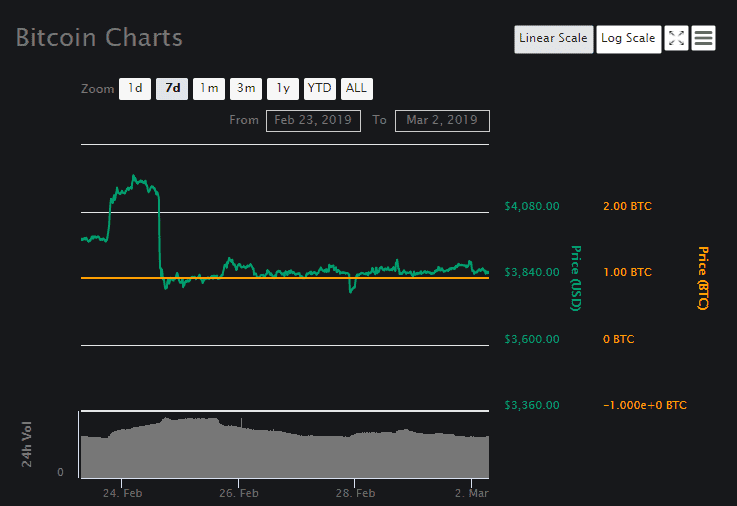Click the Bitcoin Charts heading
737x506 pixels.
(99, 38)
